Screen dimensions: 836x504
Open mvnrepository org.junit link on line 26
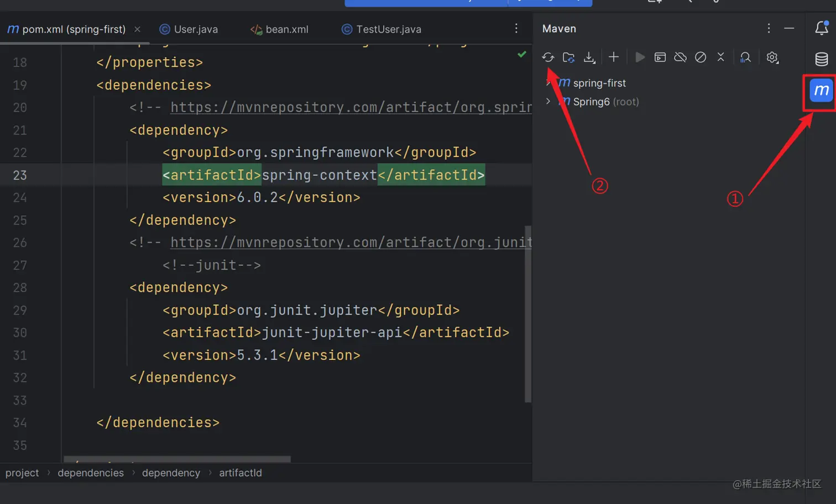tap(351, 242)
